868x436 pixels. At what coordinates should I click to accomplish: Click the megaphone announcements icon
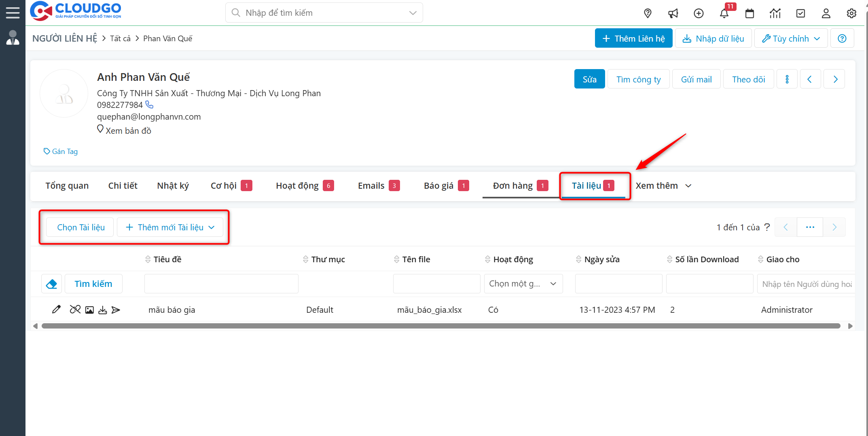(x=673, y=13)
